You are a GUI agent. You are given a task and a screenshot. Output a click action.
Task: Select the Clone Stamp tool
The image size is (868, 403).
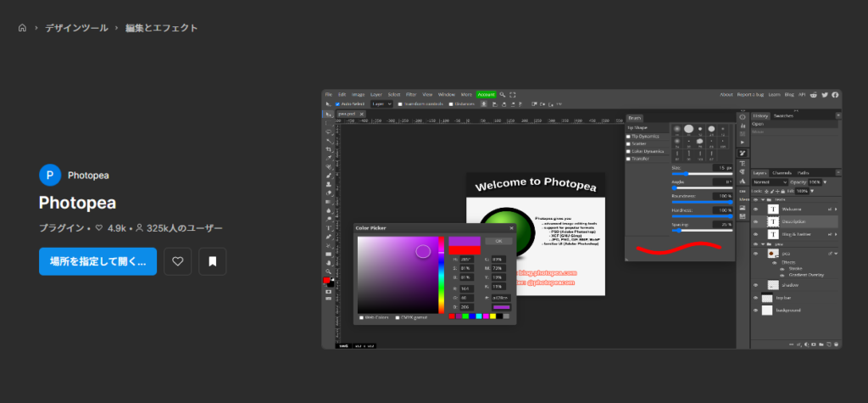coord(328,184)
